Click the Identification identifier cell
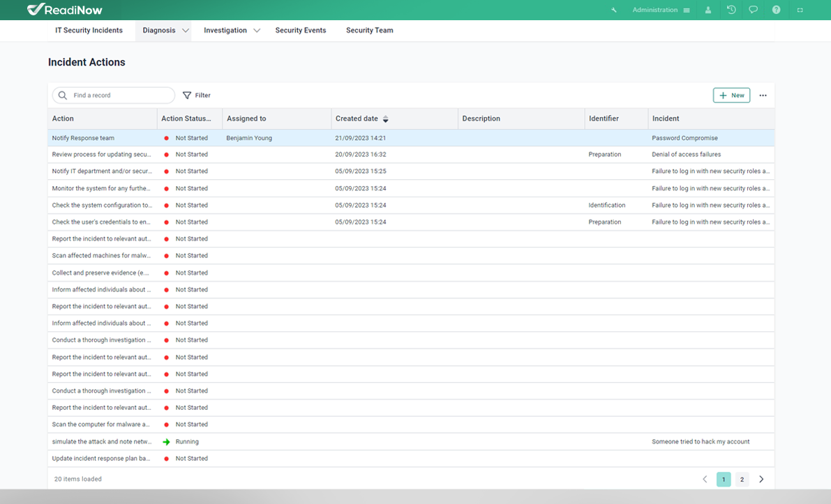 [x=607, y=206]
